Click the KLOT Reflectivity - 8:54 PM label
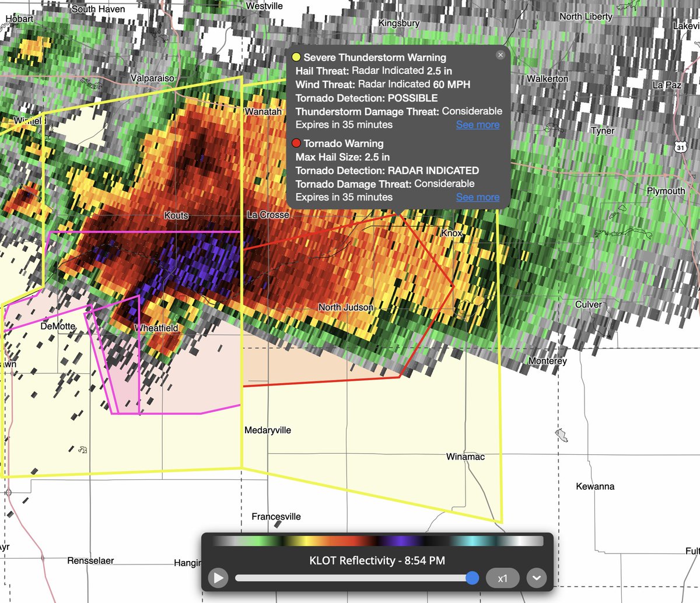Viewport: 700px width, 603px height. click(377, 560)
